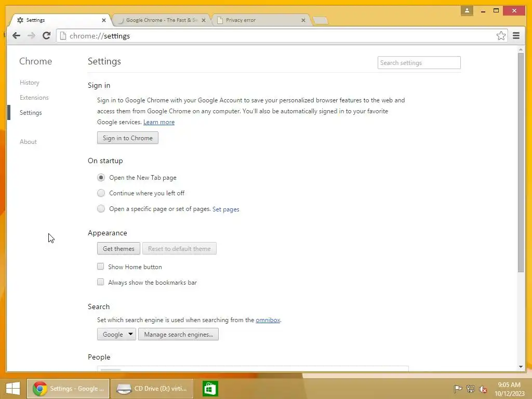Close the Privacy error tab
Image resolution: width=532 pixels, height=399 pixels.
pyautogui.click(x=303, y=20)
